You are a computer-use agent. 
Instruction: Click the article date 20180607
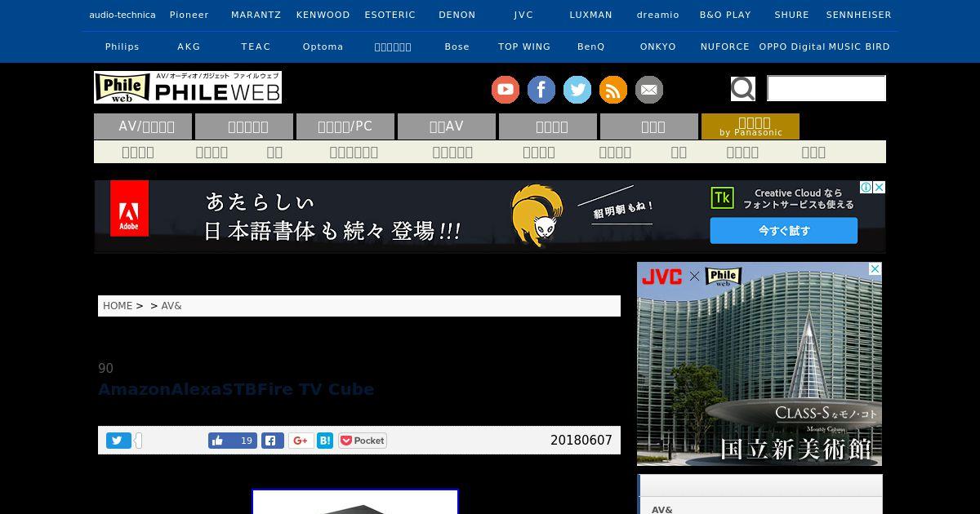point(581,441)
